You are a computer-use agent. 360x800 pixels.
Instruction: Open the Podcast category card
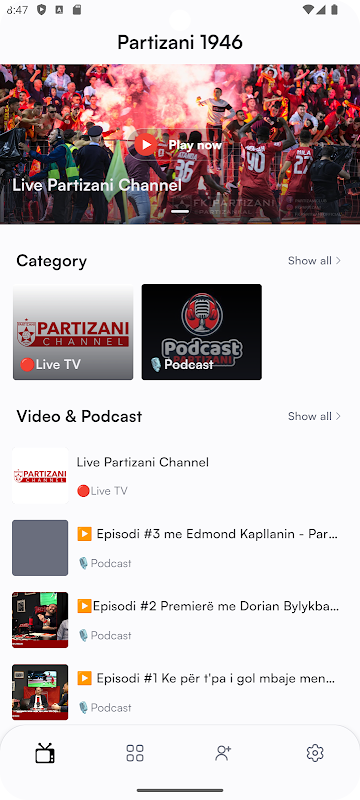201,332
